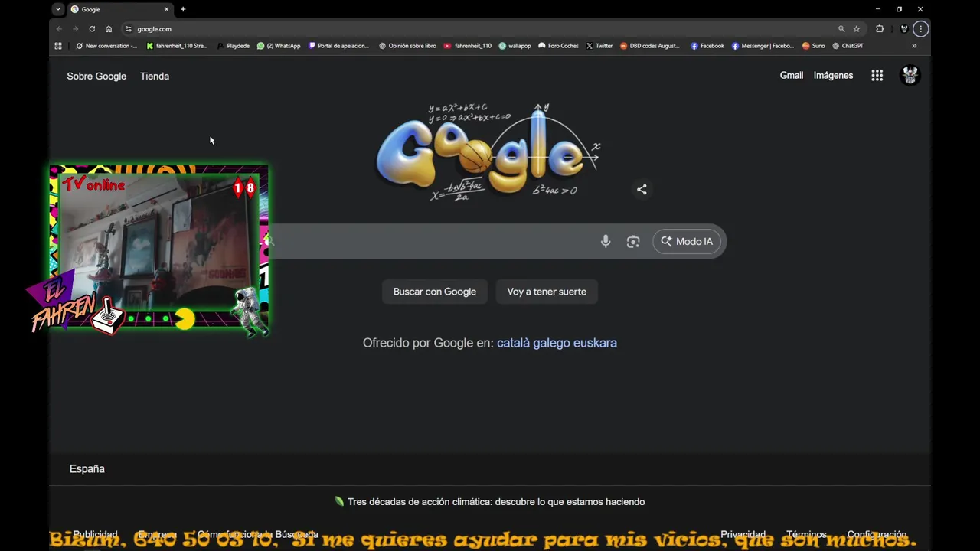Viewport: 980px width, 551px height.
Task: Open the tab search dropdown arrow
Action: (x=58, y=9)
